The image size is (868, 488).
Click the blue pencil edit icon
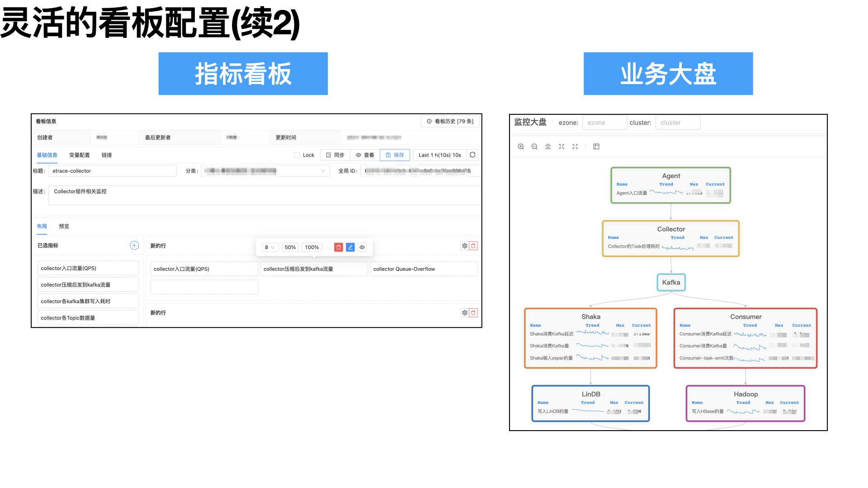click(x=350, y=247)
